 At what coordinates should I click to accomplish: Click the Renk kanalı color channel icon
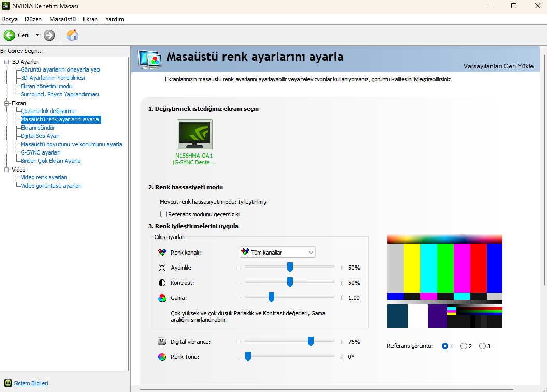[162, 252]
